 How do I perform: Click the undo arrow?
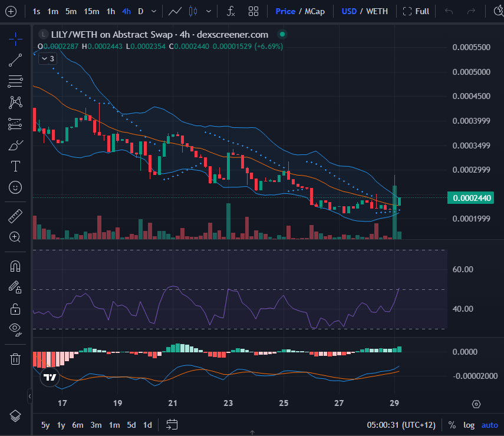(x=449, y=12)
